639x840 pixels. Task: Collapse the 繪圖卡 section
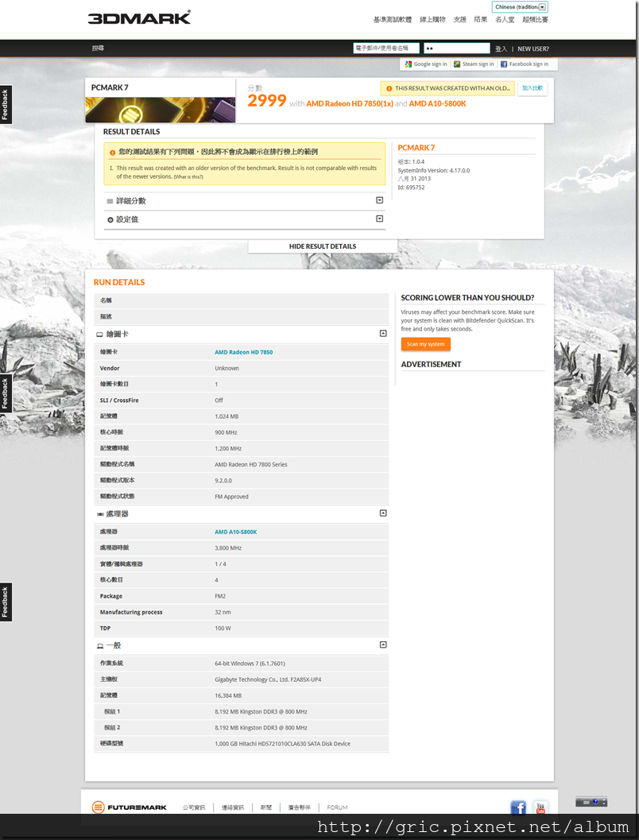[x=383, y=333]
